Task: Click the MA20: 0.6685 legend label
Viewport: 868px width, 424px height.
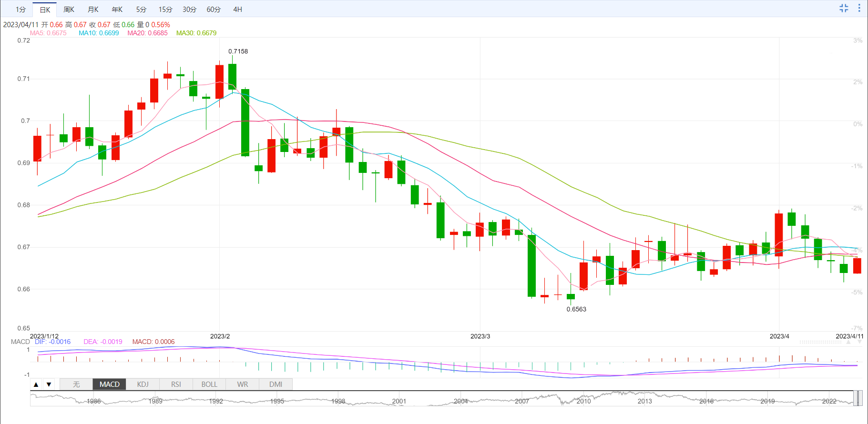Action: (x=147, y=33)
